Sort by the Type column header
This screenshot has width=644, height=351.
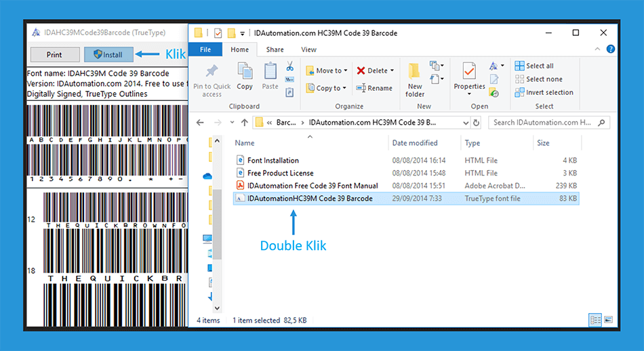point(472,143)
